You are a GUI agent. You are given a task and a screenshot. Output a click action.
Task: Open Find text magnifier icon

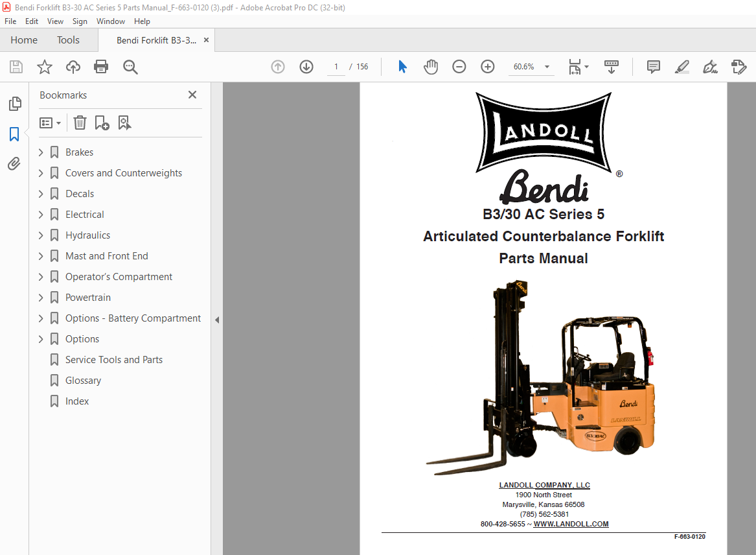click(x=130, y=67)
